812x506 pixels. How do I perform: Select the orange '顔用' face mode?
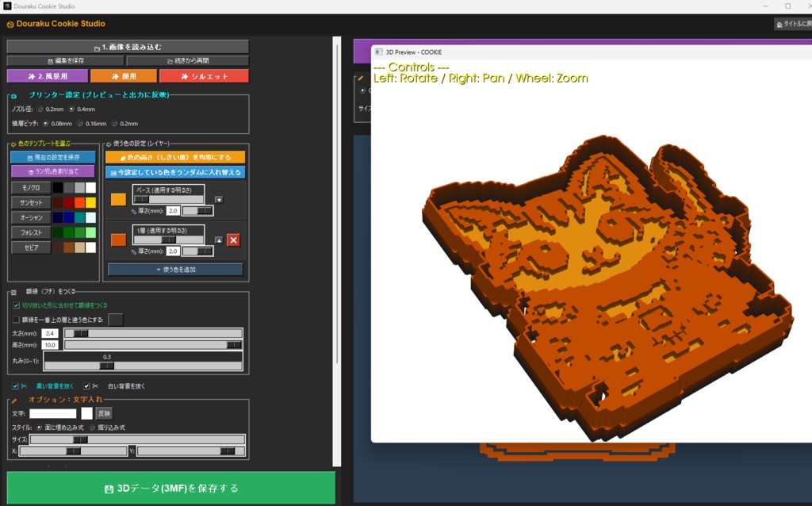[x=124, y=76]
